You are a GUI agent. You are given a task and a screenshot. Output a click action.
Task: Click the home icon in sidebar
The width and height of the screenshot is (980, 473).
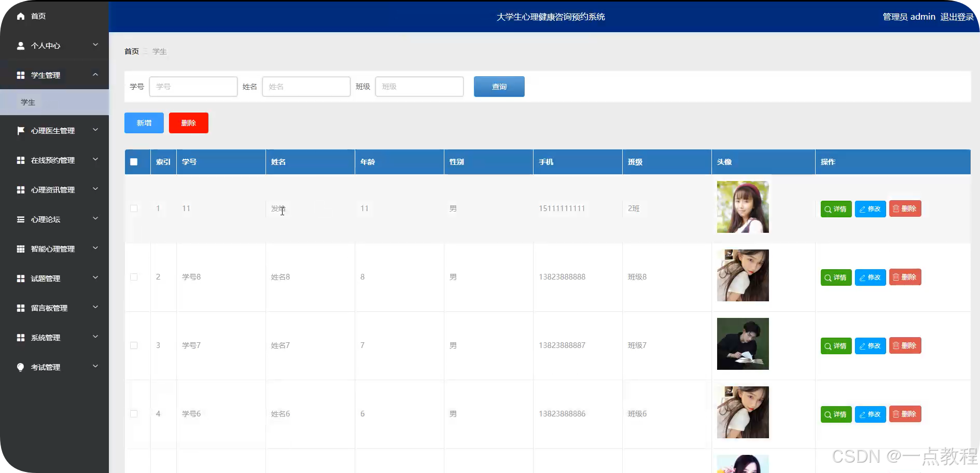[21, 17]
